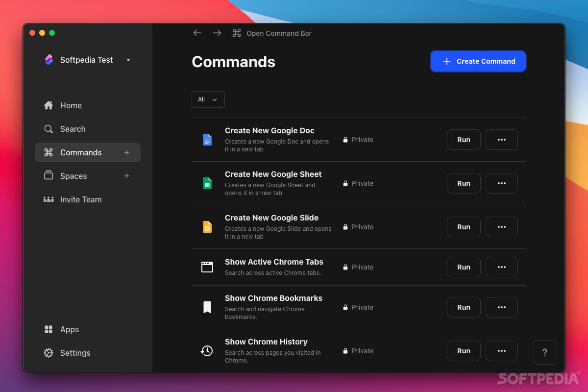Click the Search magnifier icon in the sidebar
The width and height of the screenshot is (588, 392).
[49, 129]
